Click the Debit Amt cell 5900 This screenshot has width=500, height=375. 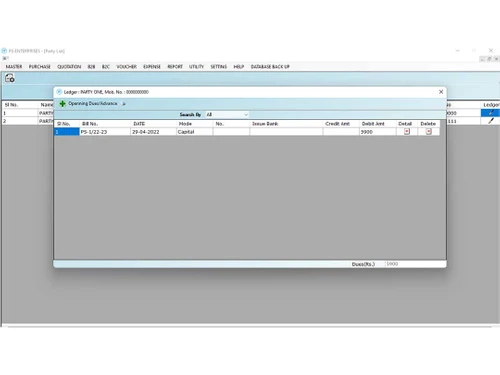[378, 132]
